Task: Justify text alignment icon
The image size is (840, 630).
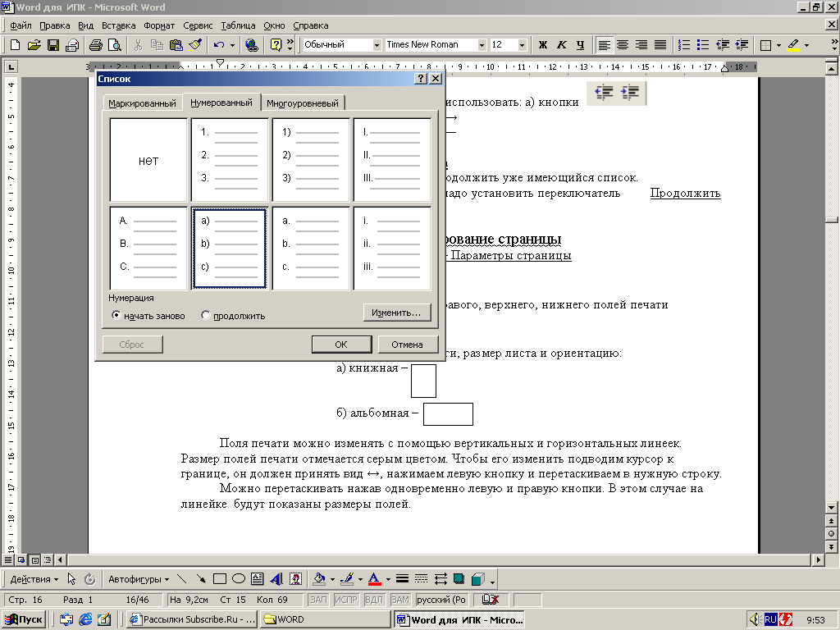Action: pyautogui.click(x=660, y=45)
